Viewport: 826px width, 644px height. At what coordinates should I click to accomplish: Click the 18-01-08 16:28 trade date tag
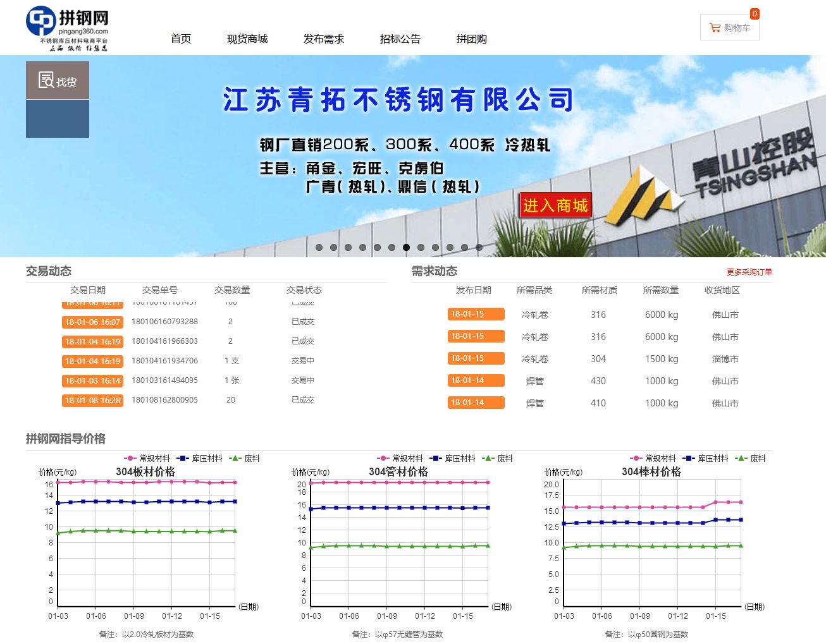tap(92, 401)
